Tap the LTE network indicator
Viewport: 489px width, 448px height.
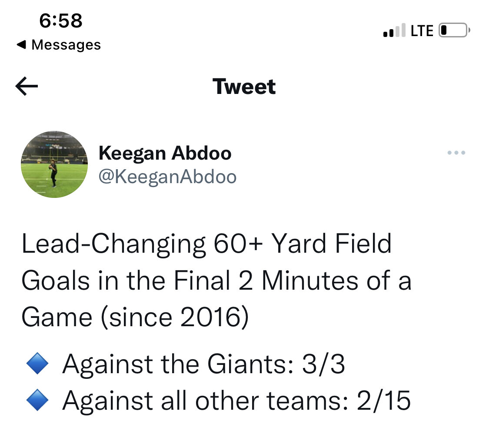(422, 31)
